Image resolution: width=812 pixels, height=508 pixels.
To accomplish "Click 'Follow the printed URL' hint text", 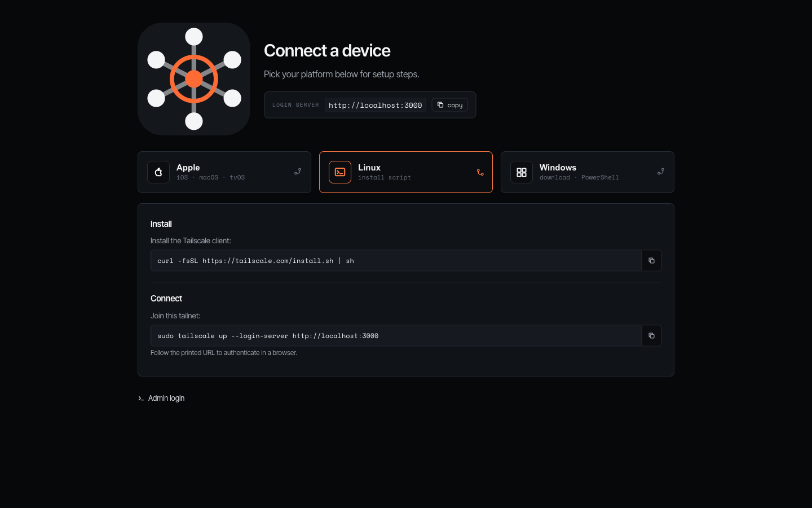I will 224,353.
